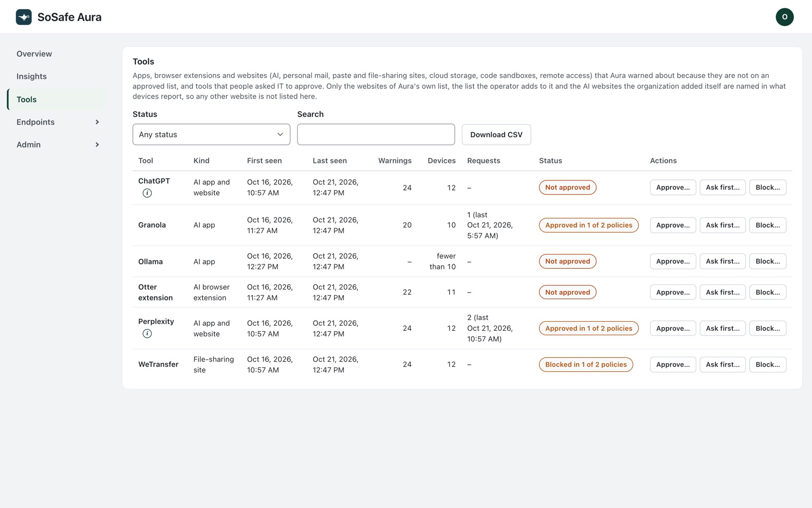Approve the Ollama tool
This screenshot has height=508, width=812.
[673, 261]
